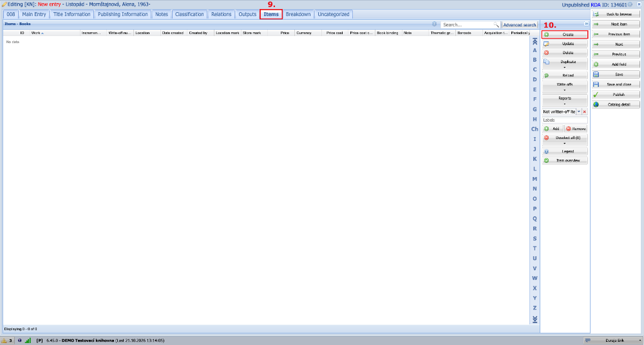Screen dimensions: 644x345
Task: Click Save and close
Action: click(616, 84)
